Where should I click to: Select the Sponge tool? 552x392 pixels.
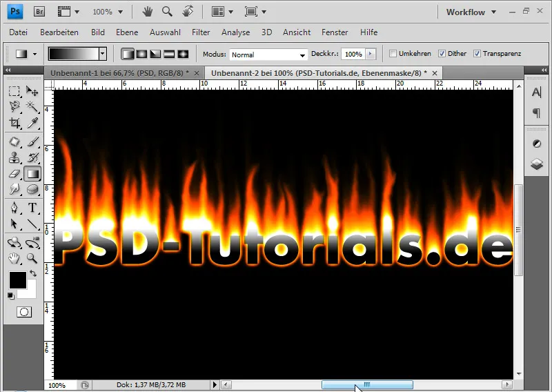point(32,189)
